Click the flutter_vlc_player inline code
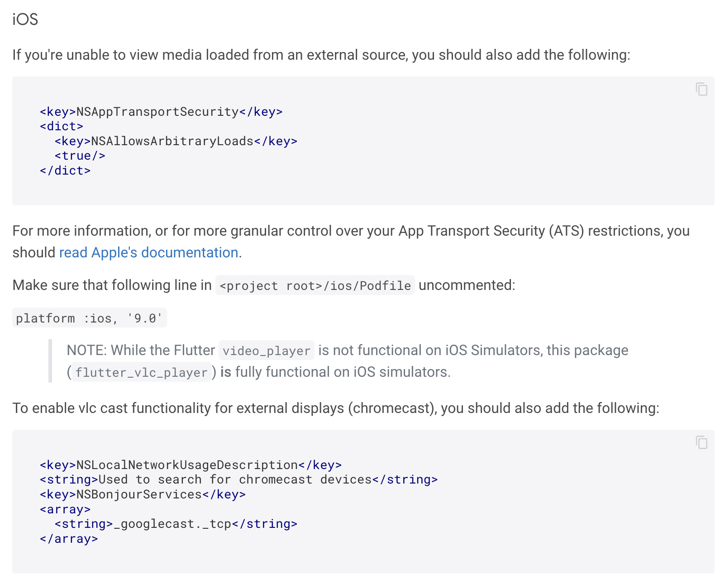 141,372
